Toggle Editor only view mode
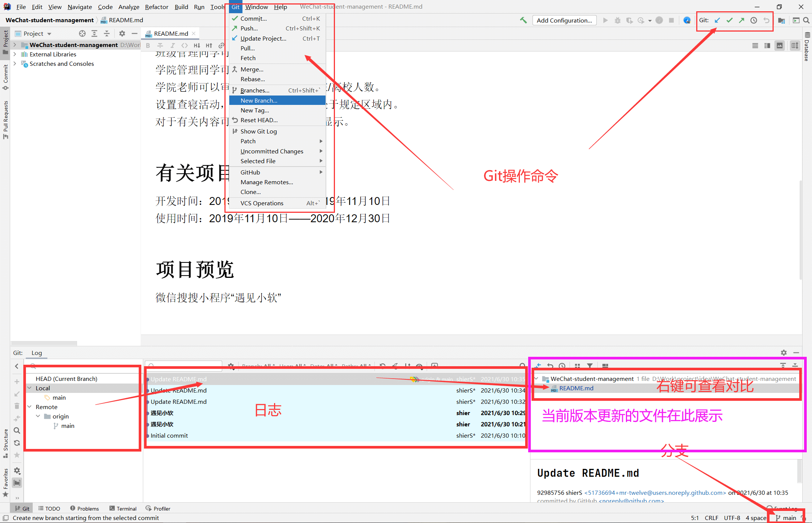 click(755, 45)
